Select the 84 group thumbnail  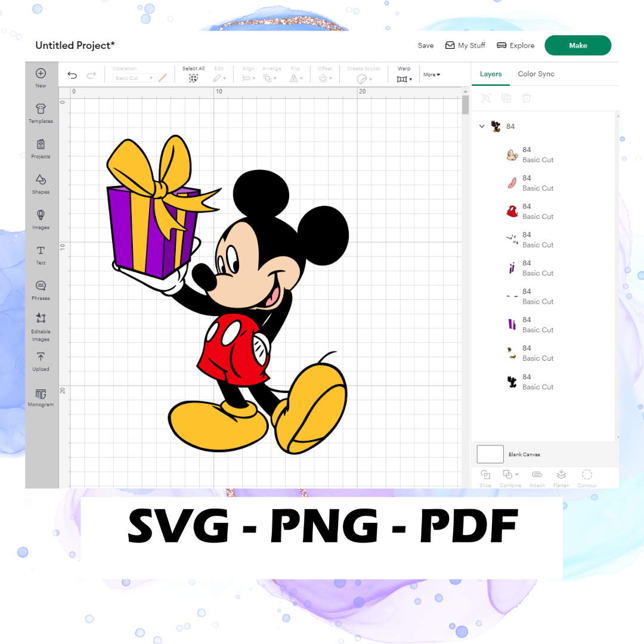[496, 126]
